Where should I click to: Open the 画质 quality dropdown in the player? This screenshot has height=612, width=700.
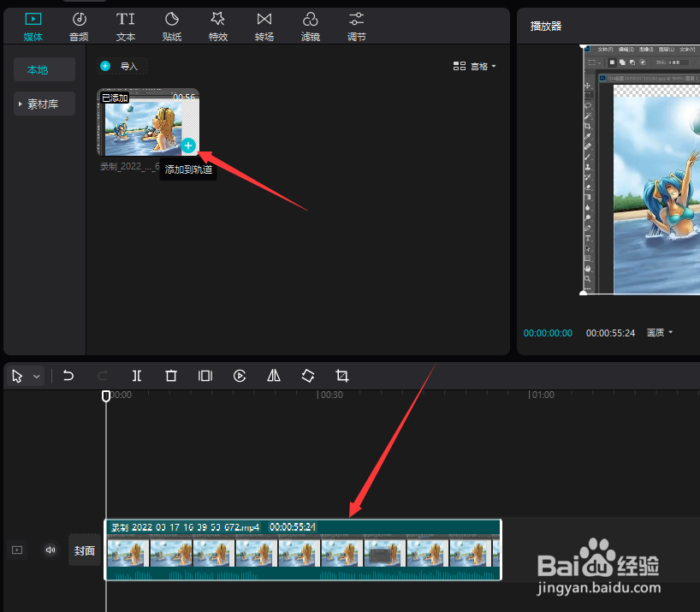tap(660, 333)
